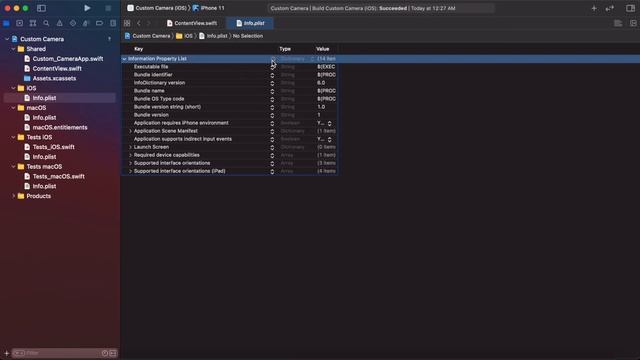640x360 pixels.
Task: Open the Find navigator magnifier
Action: pos(46,23)
